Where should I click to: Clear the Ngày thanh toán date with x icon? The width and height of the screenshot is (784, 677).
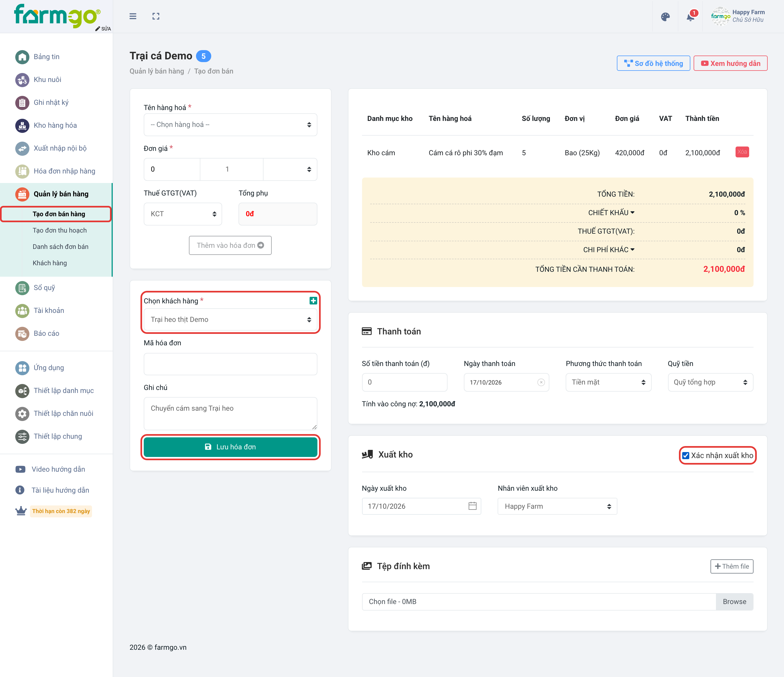tap(541, 382)
